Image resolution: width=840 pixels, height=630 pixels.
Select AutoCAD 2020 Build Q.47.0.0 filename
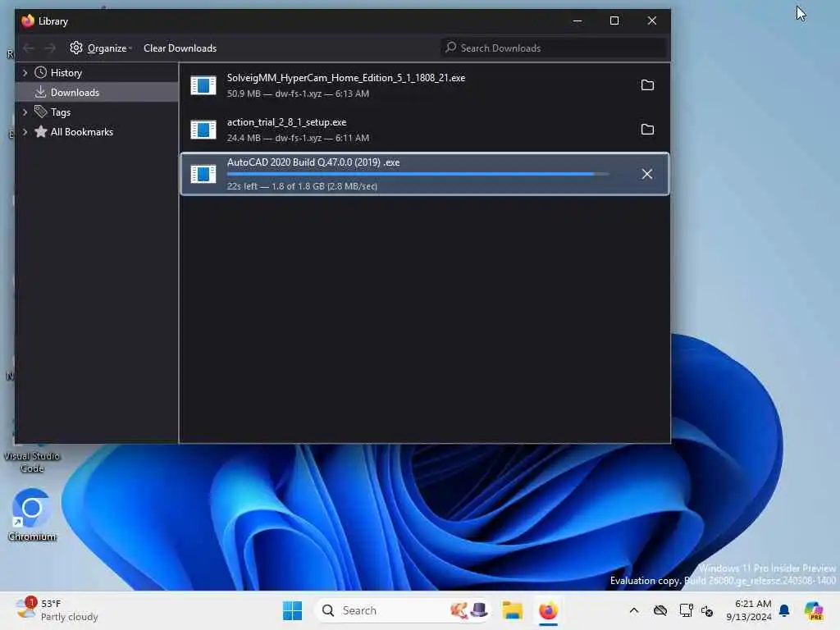[x=313, y=162]
